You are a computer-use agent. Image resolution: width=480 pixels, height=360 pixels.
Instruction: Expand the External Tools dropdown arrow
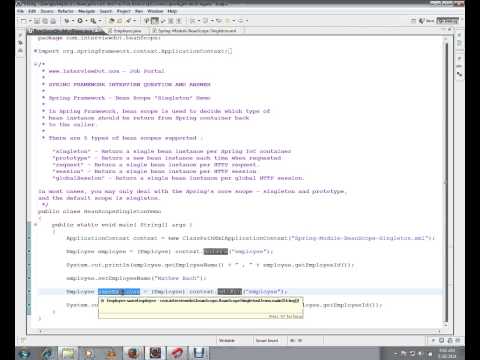(99, 21)
